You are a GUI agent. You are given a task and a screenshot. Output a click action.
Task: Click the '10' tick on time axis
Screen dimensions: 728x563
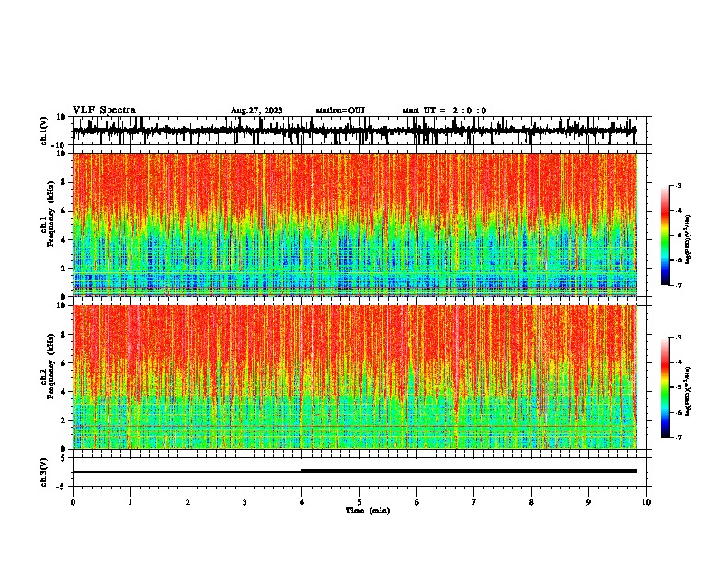point(646,502)
